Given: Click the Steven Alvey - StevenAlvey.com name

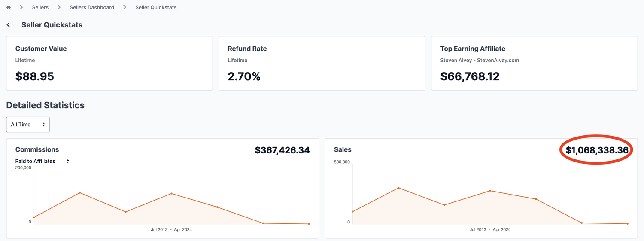Looking at the screenshot, I should pyautogui.click(x=480, y=60).
